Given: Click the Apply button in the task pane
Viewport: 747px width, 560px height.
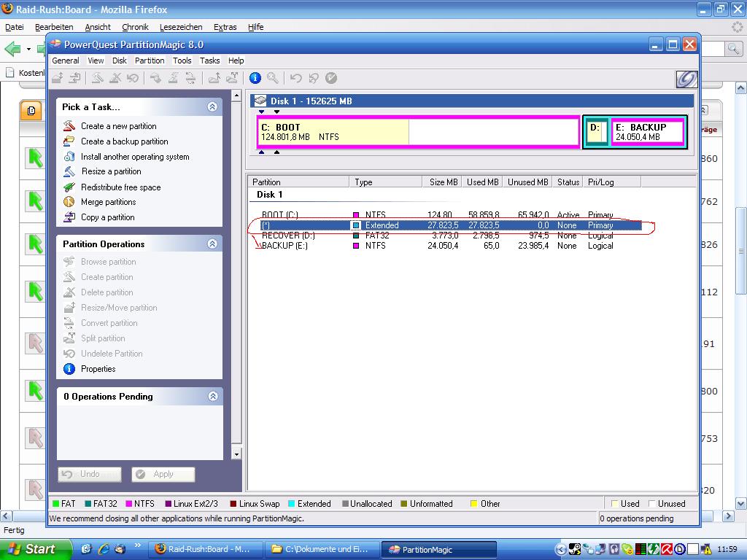Looking at the screenshot, I should pos(163,474).
